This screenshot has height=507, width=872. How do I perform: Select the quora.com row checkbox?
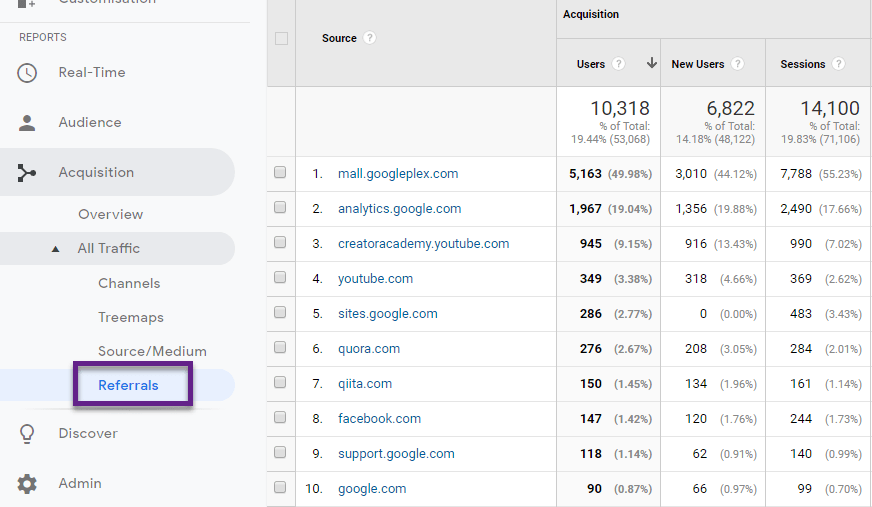(280, 347)
